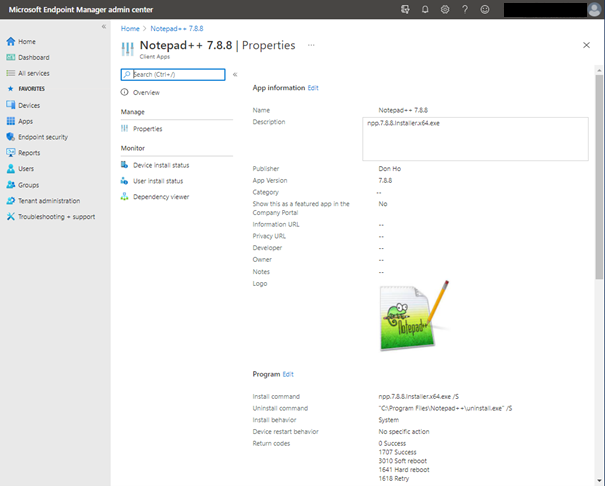Image resolution: width=605 pixels, height=486 pixels.
Task: Collapse the left navigation sidebar
Action: click(104, 27)
